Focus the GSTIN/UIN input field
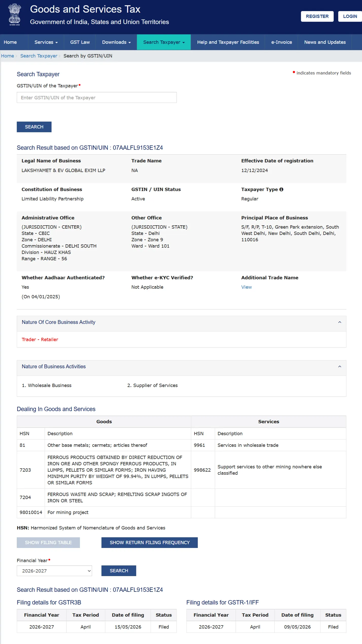The image size is (362, 644). coord(97,98)
